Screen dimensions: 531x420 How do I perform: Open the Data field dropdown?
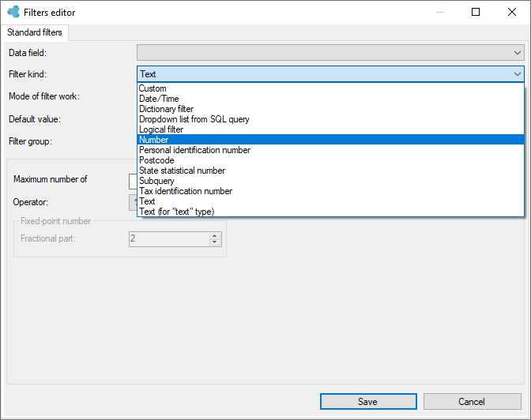pyautogui.click(x=517, y=53)
